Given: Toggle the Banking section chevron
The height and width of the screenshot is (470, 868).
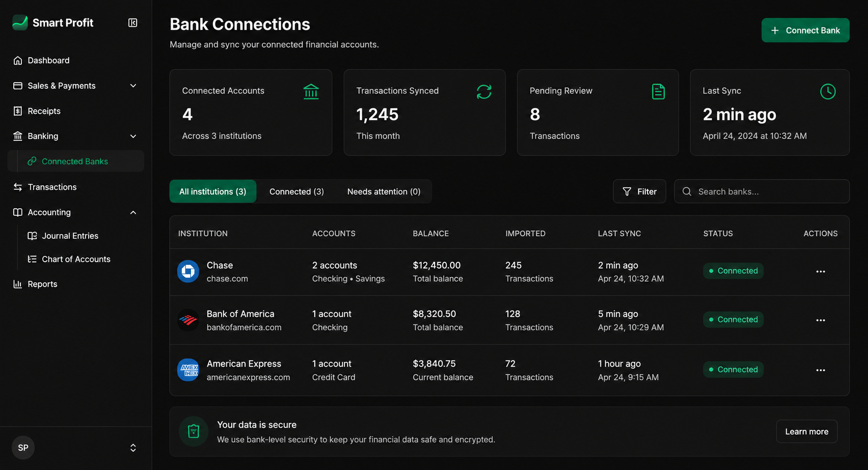Looking at the screenshot, I should point(133,136).
